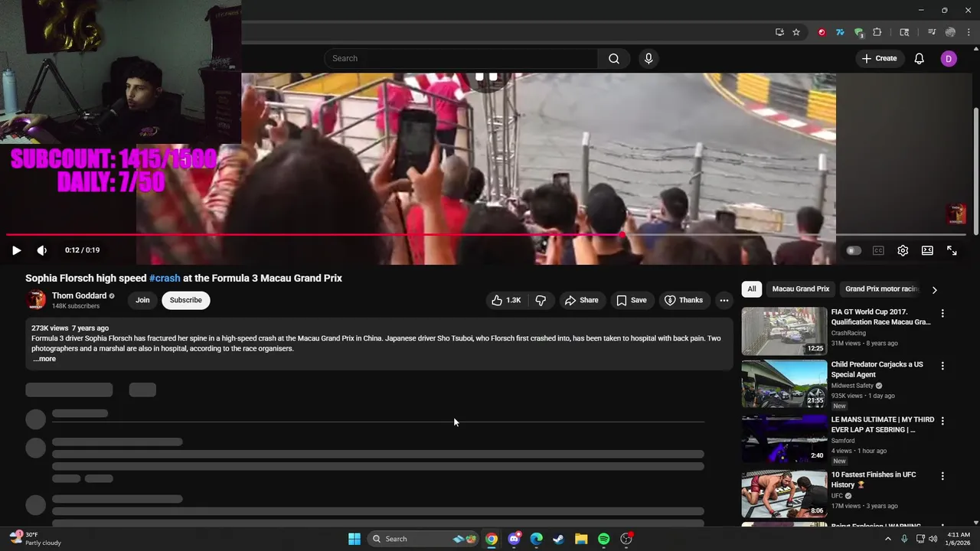Open the weather widget showing 30°F

35,539
